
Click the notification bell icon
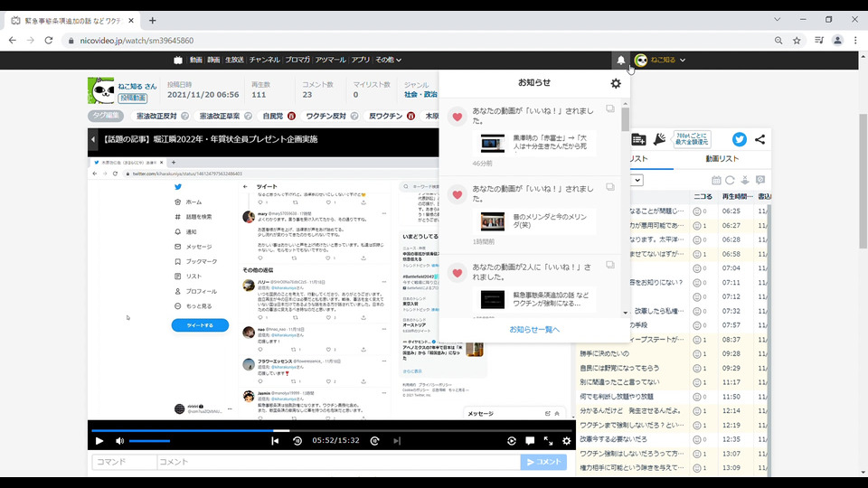[x=621, y=60]
